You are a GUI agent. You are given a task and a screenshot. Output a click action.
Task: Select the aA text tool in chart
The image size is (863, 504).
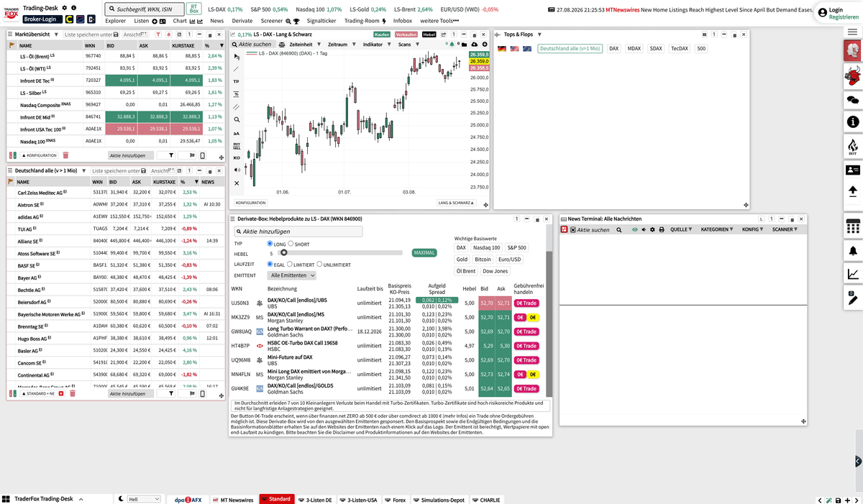coord(237,133)
